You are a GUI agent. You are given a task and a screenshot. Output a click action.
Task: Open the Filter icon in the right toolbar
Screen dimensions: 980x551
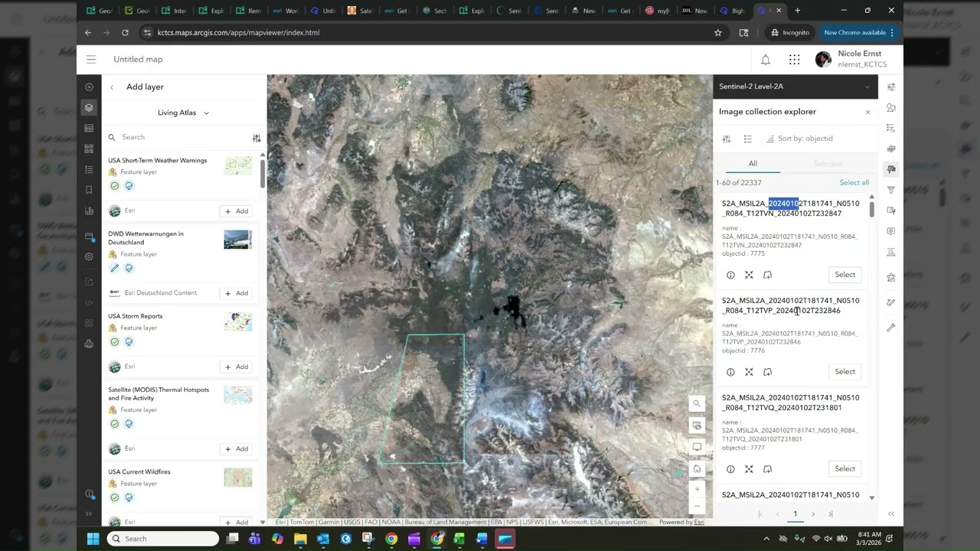890,190
